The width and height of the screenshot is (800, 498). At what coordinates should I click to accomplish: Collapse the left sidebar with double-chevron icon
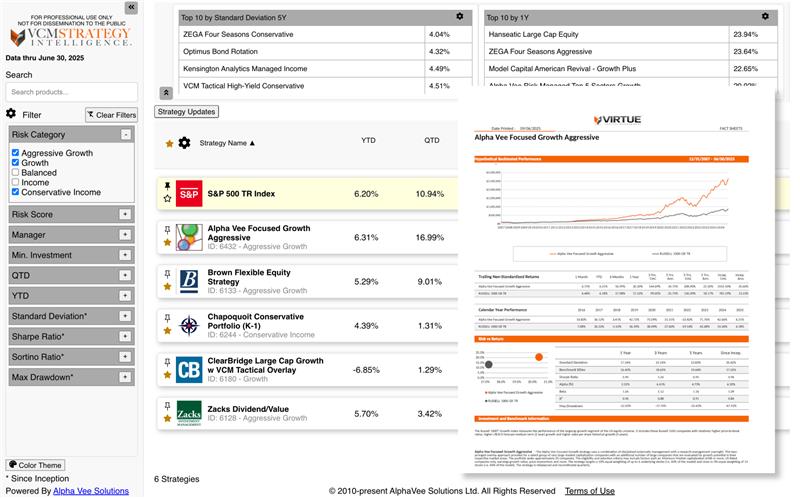130,7
